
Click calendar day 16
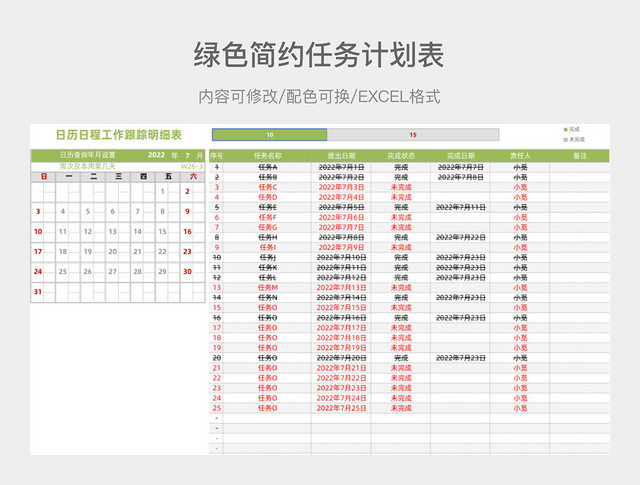pyautogui.click(x=187, y=231)
